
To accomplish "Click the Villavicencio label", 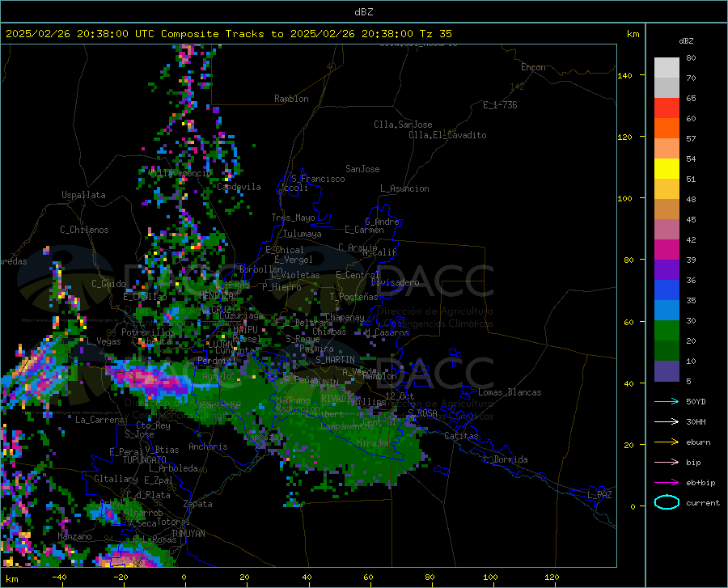I will coord(180,173).
